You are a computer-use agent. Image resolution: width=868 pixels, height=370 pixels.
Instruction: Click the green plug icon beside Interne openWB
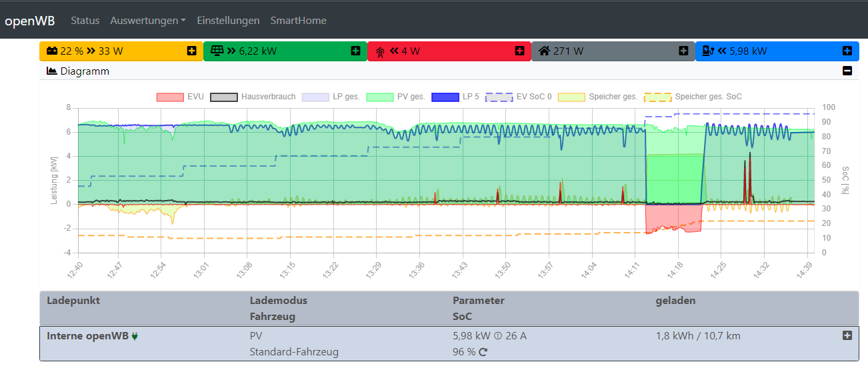tap(135, 336)
